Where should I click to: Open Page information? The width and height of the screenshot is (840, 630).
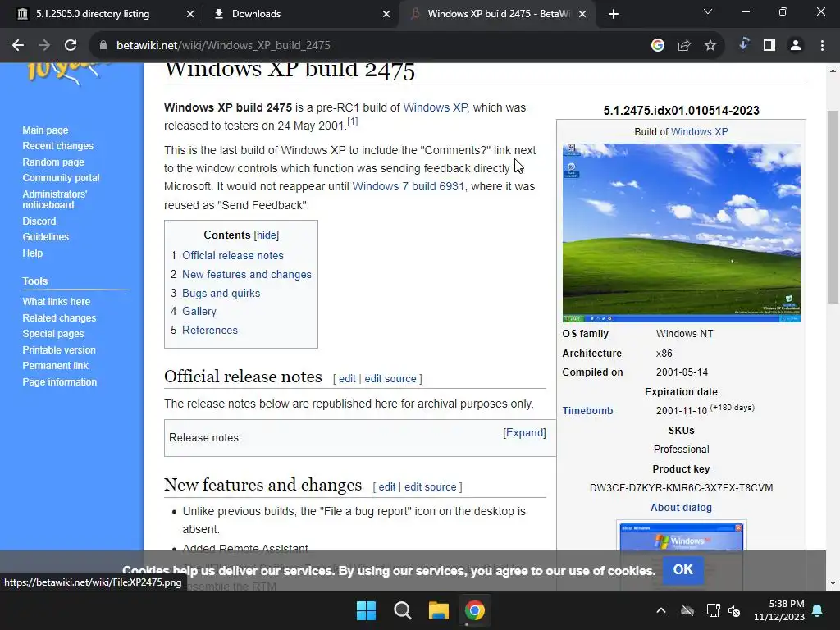pos(59,382)
